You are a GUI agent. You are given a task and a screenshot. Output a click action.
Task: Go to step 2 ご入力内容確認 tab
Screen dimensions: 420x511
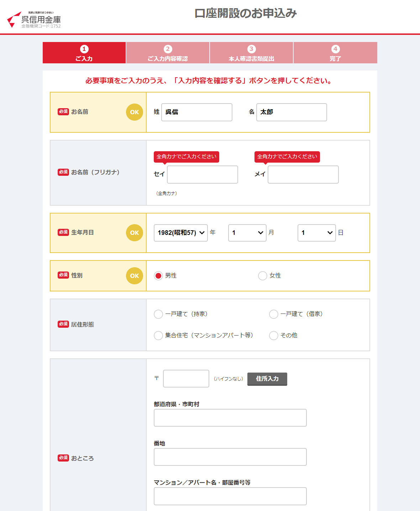(168, 53)
